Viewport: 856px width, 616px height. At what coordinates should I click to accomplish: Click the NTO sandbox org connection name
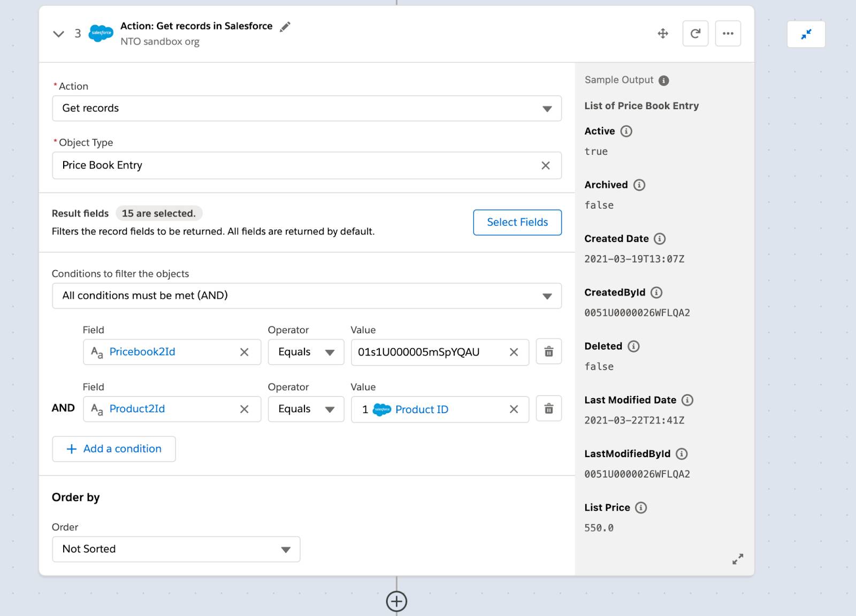[160, 42]
